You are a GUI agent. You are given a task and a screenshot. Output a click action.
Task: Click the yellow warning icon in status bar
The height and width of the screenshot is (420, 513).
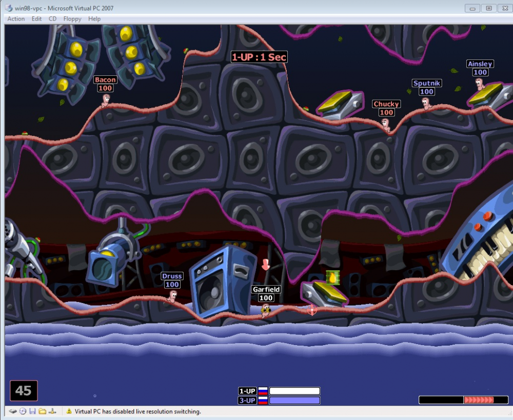point(69,411)
